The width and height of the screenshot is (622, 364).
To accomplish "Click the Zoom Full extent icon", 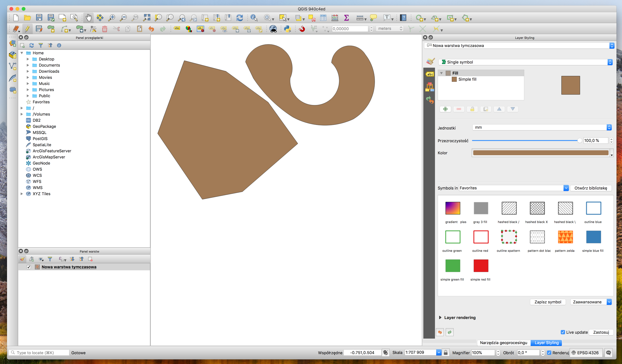I will pos(147,18).
